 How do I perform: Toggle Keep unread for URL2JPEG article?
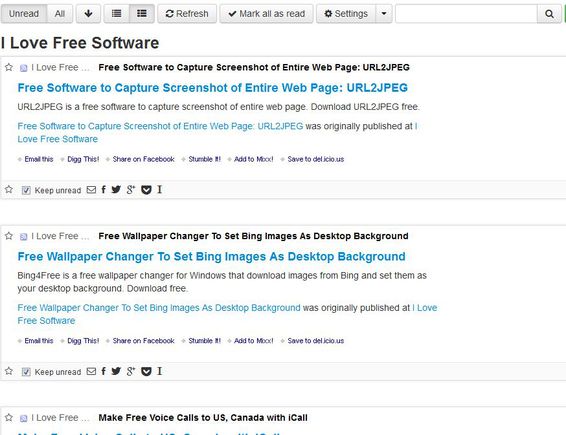26,190
